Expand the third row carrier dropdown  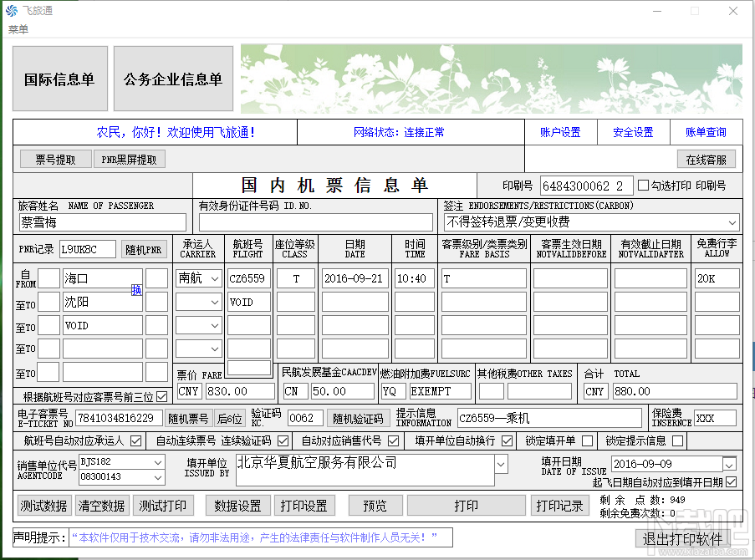point(215,325)
